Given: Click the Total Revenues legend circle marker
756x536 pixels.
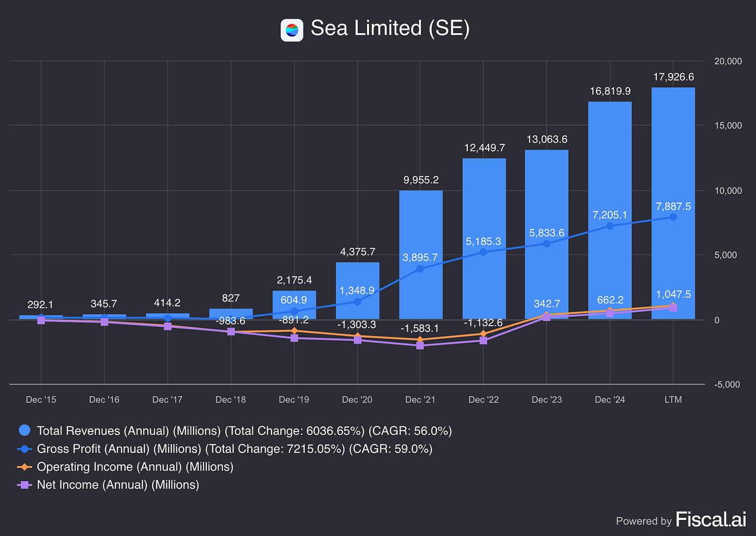Looking at the screenshot, I should coord(24,431).
